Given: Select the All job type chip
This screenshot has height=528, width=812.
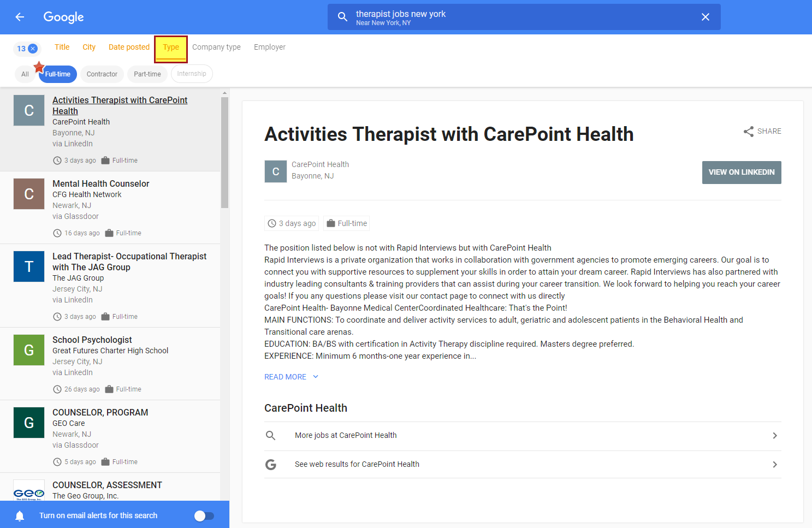Looking at the screenshot, I should [x=25, y=74].
